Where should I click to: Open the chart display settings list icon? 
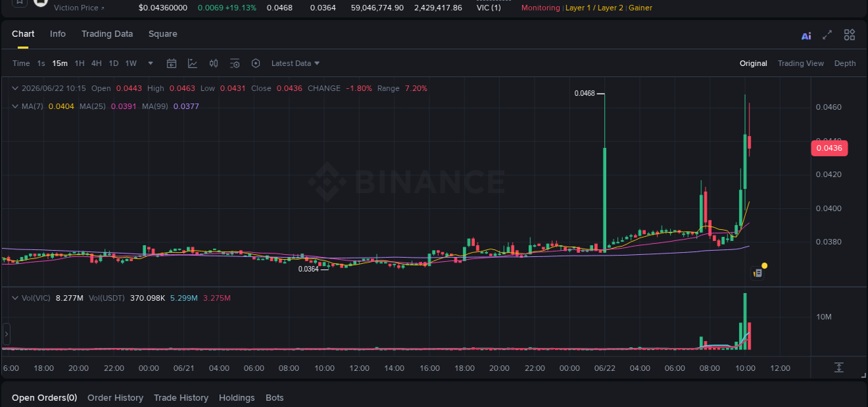(235, 63)
